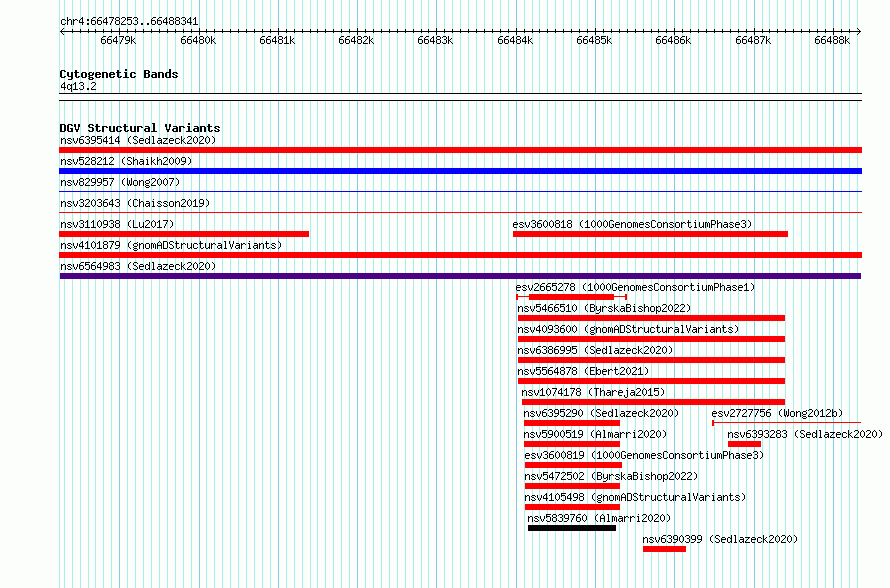
Task: Open variant label nsv5900519 (Almarri2020)
Action: pos(595,434)
